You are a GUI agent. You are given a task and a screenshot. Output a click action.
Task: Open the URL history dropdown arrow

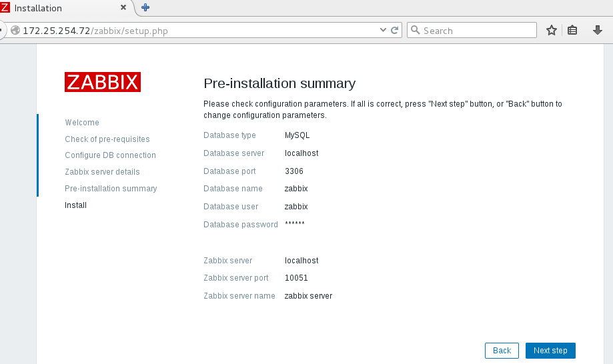(383, 30)
